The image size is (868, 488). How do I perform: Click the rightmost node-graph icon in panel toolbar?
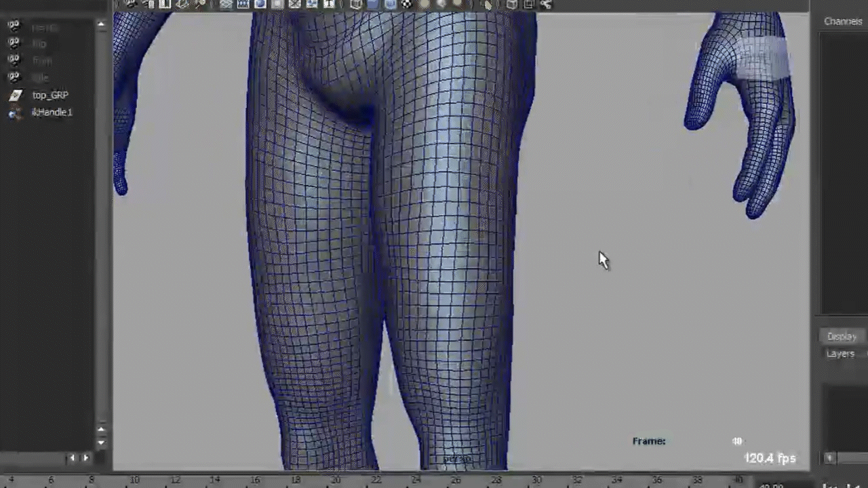[x=546, y=4]
